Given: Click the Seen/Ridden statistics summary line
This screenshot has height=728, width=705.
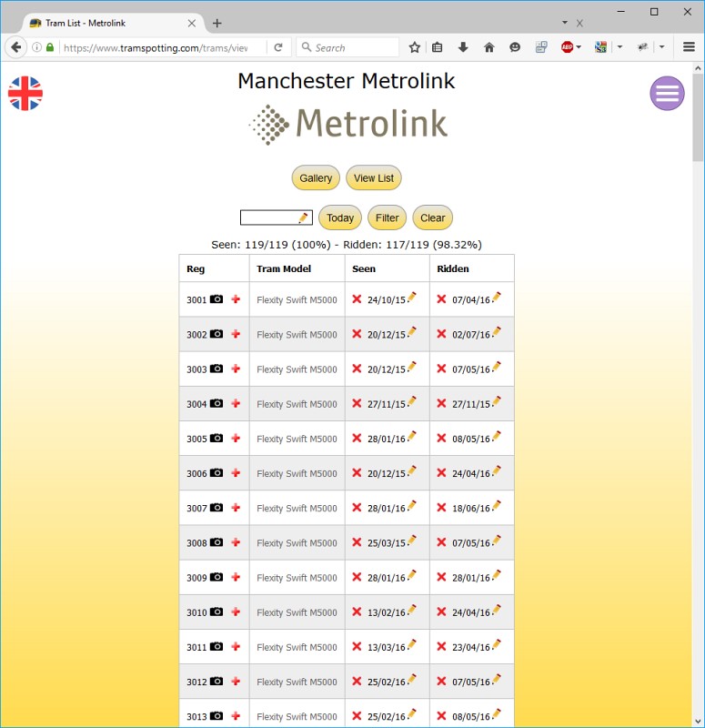Looking at the screenshot, I should pyautogui.click(x=347, y=245).
